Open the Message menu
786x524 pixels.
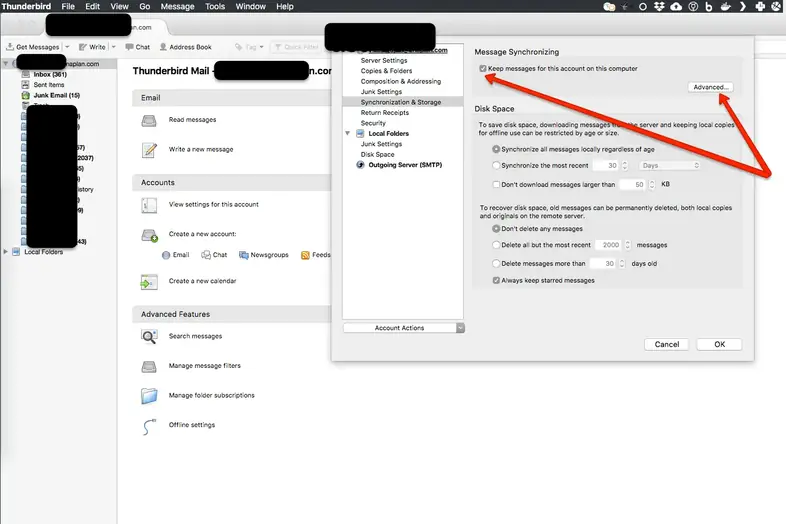click(x=177, y=7)
